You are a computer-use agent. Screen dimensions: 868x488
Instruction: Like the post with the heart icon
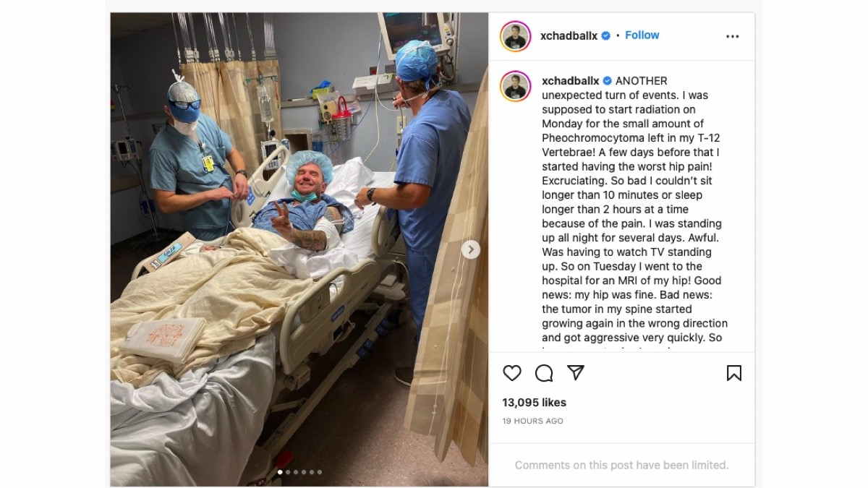[512, 373]
